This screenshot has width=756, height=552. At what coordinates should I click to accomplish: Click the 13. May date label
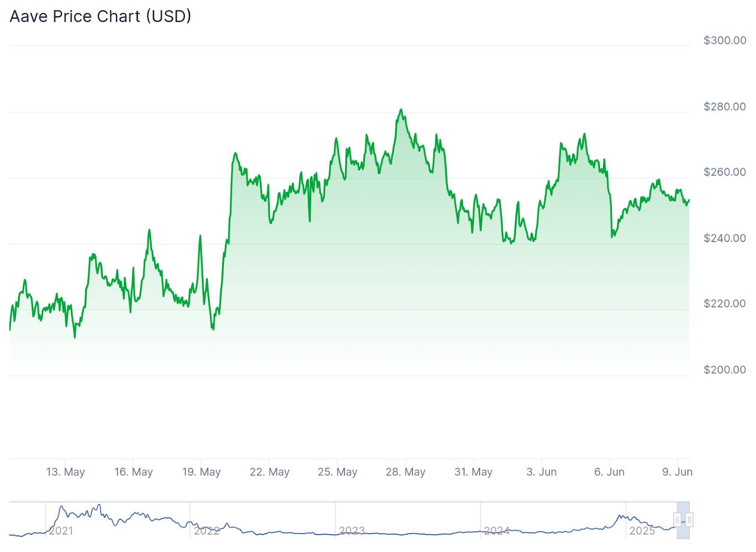pyautogui.click(x=65, y=472)
